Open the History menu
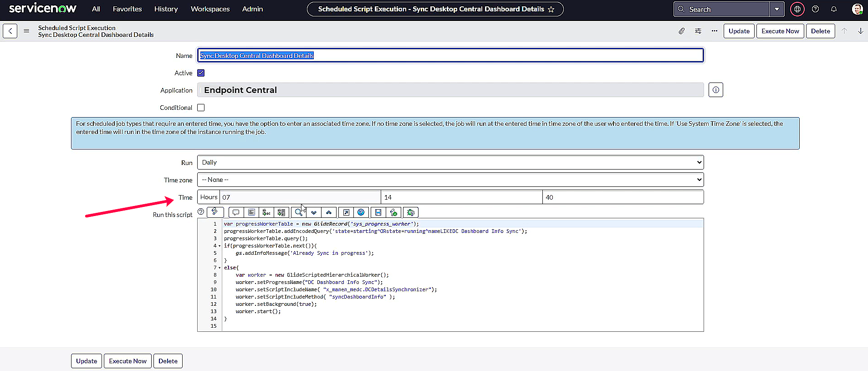Viewport: 868px width, 371px height. (166, 9)
